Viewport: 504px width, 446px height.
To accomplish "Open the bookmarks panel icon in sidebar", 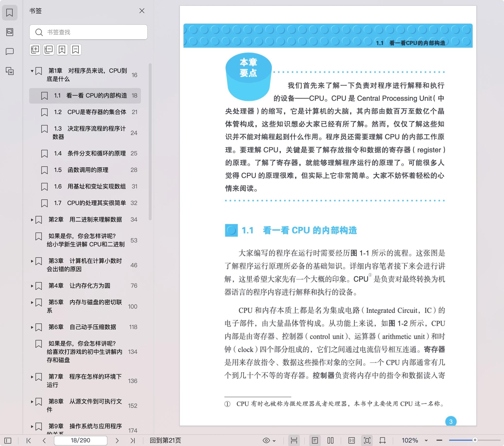I will 10,13.
